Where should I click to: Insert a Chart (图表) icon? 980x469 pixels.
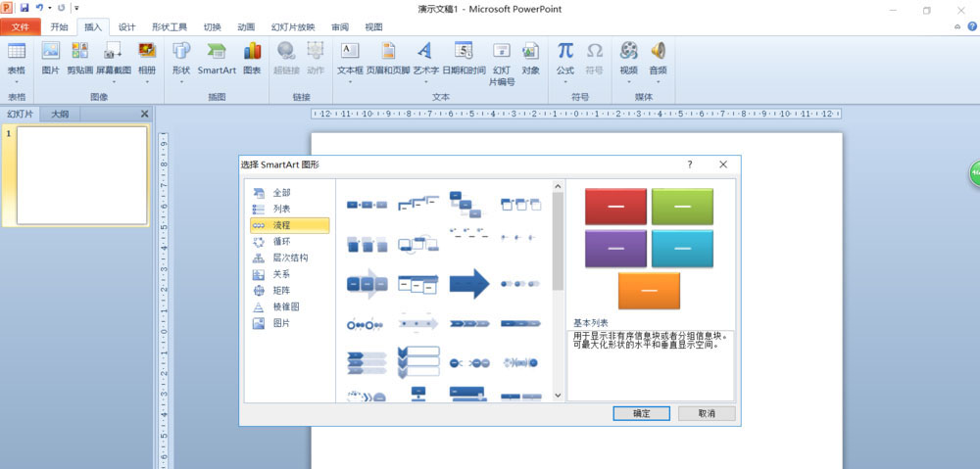point(252,51)
